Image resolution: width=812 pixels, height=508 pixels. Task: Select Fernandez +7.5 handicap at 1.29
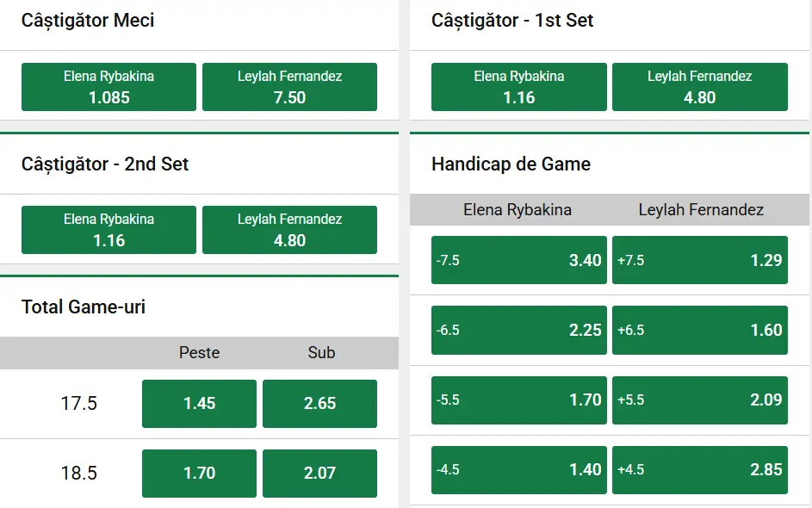700,260
